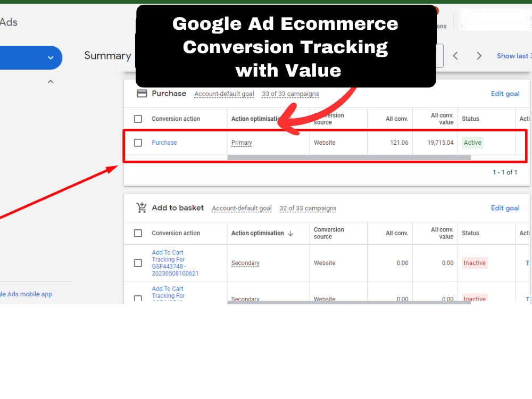Image resolution: width=532 pixels, height=399 pixels.
Task: Click Website source cell in Purchase row
Action: click(325, 143)
